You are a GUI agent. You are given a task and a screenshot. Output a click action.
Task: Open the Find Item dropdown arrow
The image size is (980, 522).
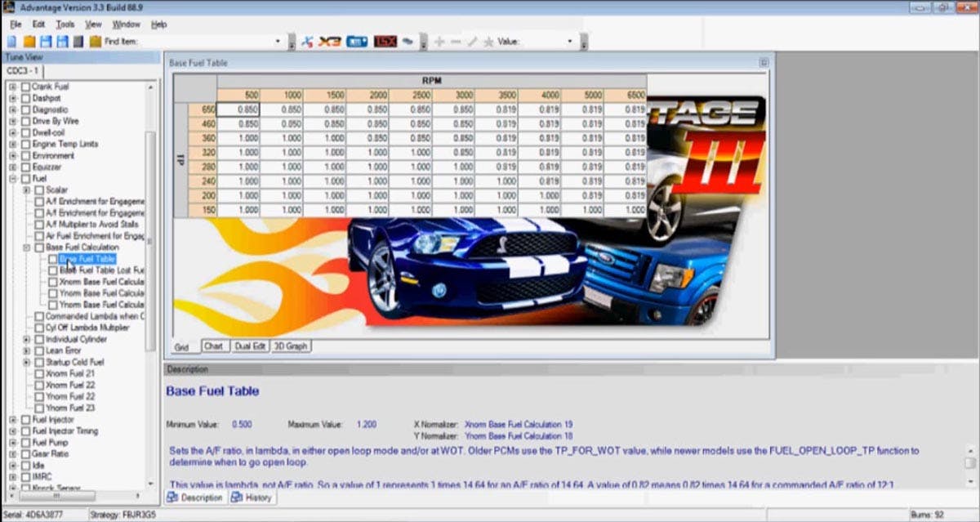click(278, 41)
